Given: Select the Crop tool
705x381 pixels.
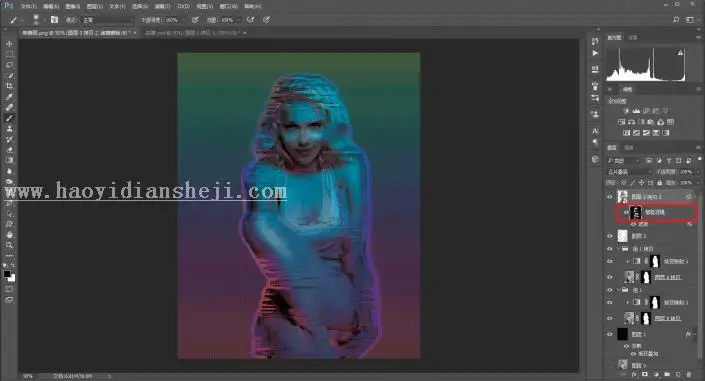Looking at the screenshot, I should pos(9,86).
